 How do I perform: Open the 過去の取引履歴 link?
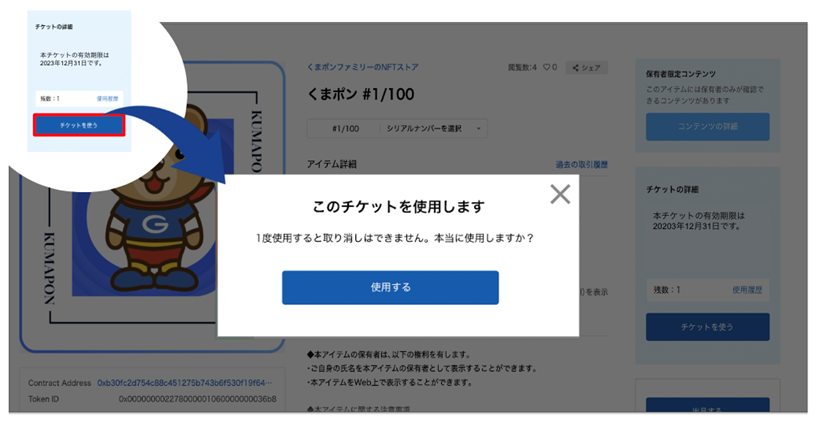pos(581,164)
